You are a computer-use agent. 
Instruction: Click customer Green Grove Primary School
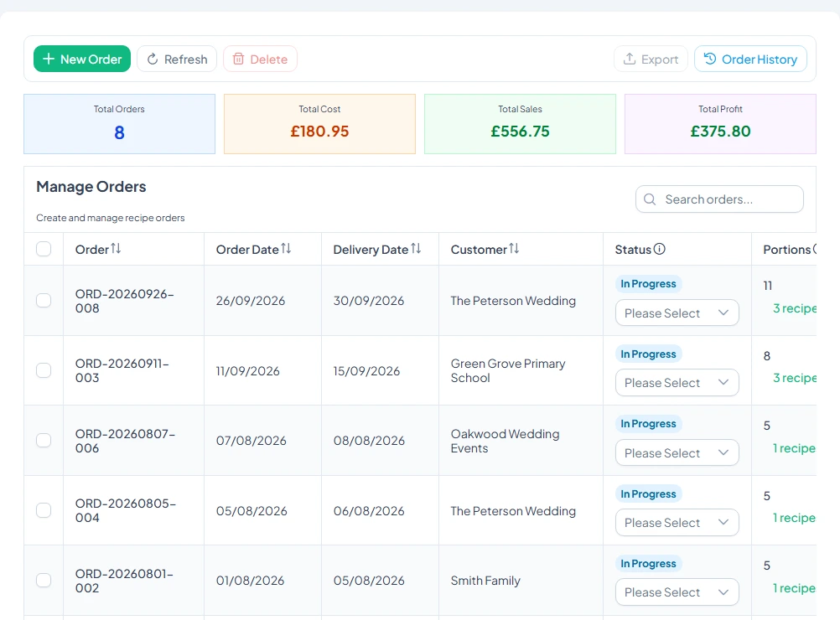pyautogui.click(x=508, y=370)
